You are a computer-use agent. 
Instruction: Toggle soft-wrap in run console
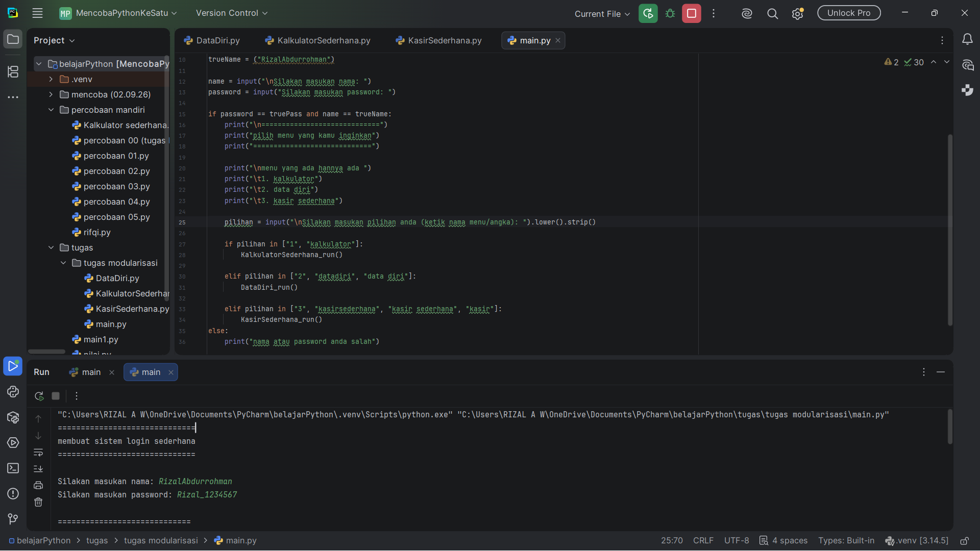tap(38, 453)
